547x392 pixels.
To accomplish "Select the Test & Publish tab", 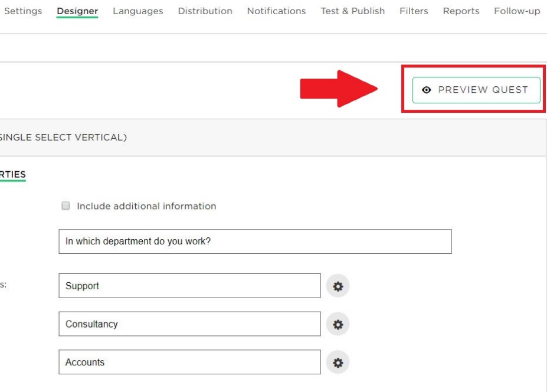I will point(353,11).
